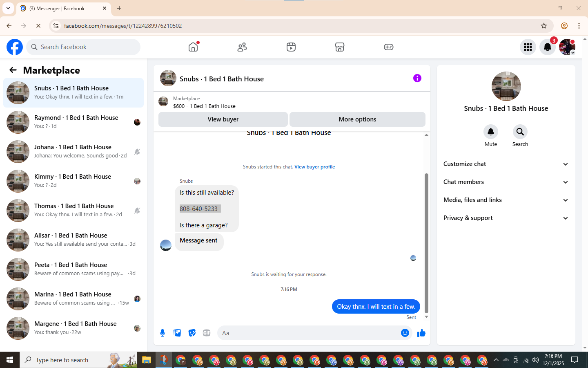
Task: Stop loading the page
Action: (x=38, y=26)
